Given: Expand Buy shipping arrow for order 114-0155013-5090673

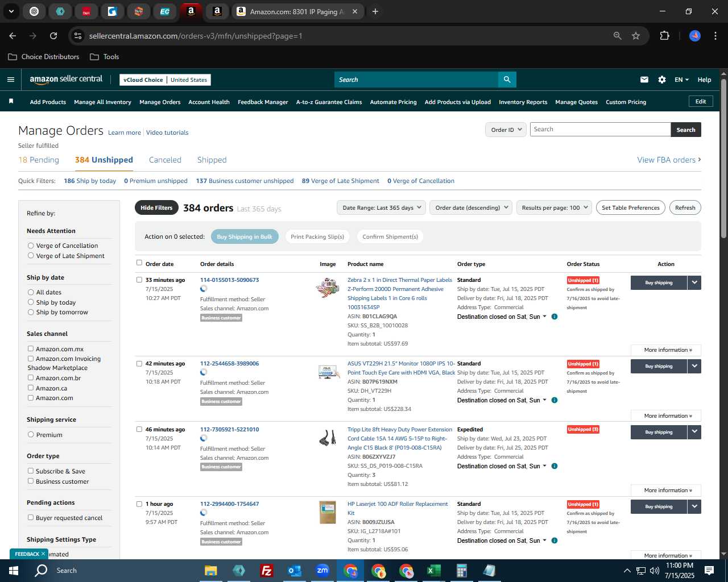Looking at the screenshot, I should point(694,282).
